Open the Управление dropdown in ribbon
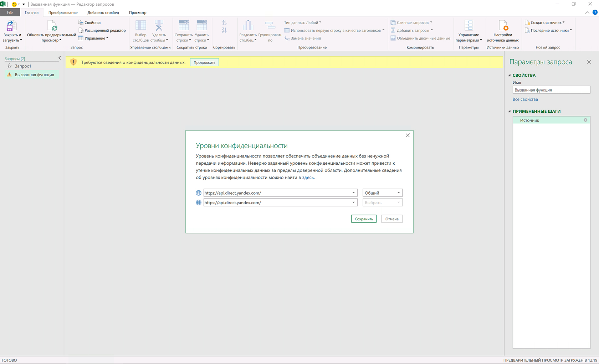 93,38
